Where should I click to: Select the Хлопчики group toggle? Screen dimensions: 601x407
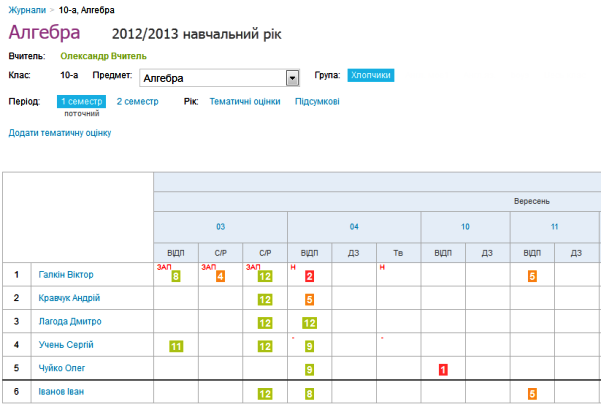(371, 75)
